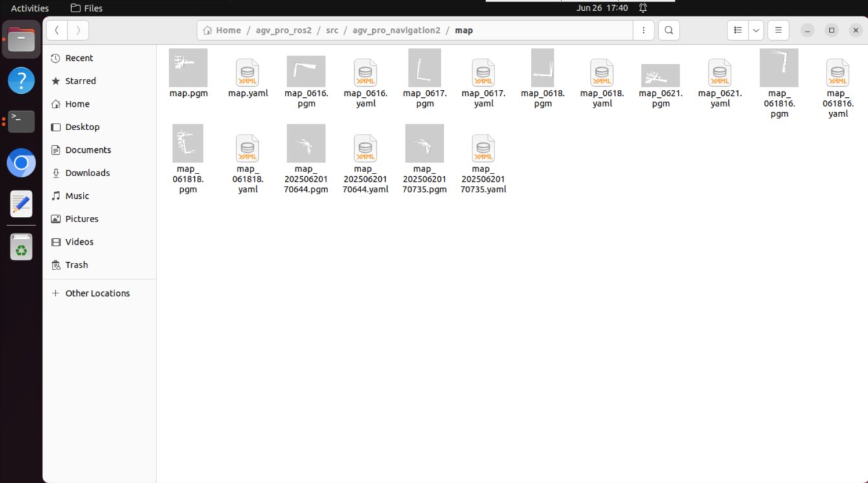868x483 pixels.
Task: Launch Files from the Ubuntu dock
Action: click(x=21, y=39)
